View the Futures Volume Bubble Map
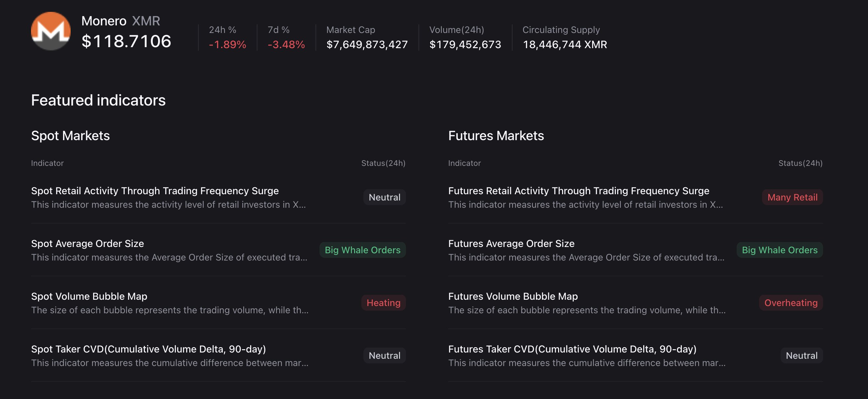The height and width of the screenshot is (399, 868). (x=513, y=296)
